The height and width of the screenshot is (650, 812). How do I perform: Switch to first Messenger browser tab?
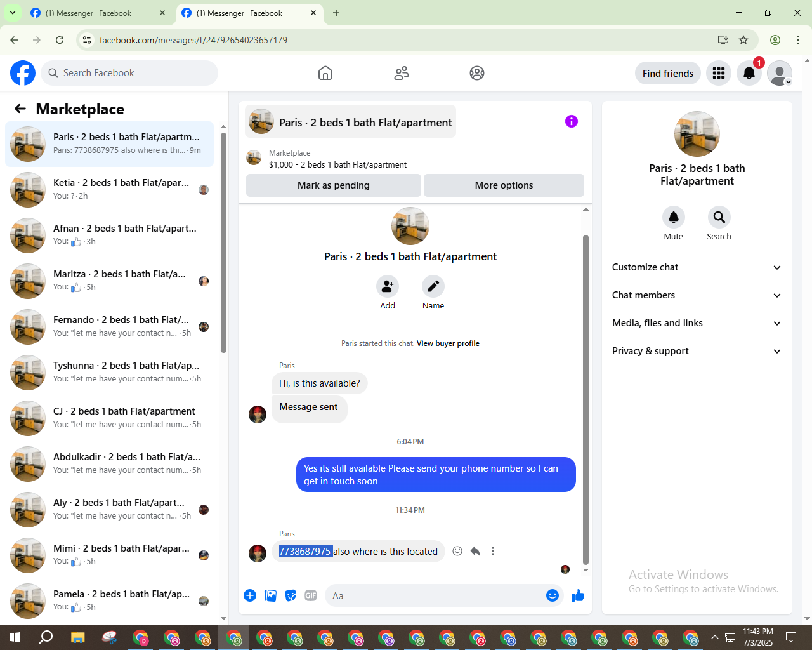click(x=97, y=13)
